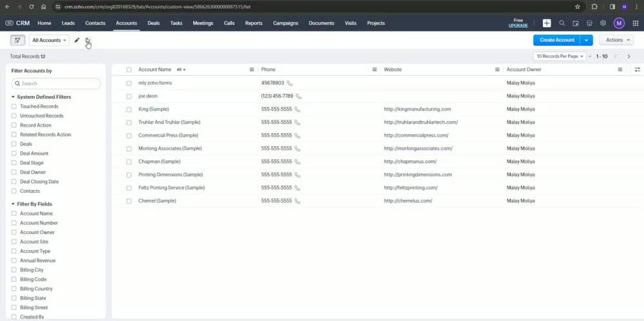Viewport: 644px width, 321px height.
Task: Open Account Owner column menu icon
Action: (620, 70)
